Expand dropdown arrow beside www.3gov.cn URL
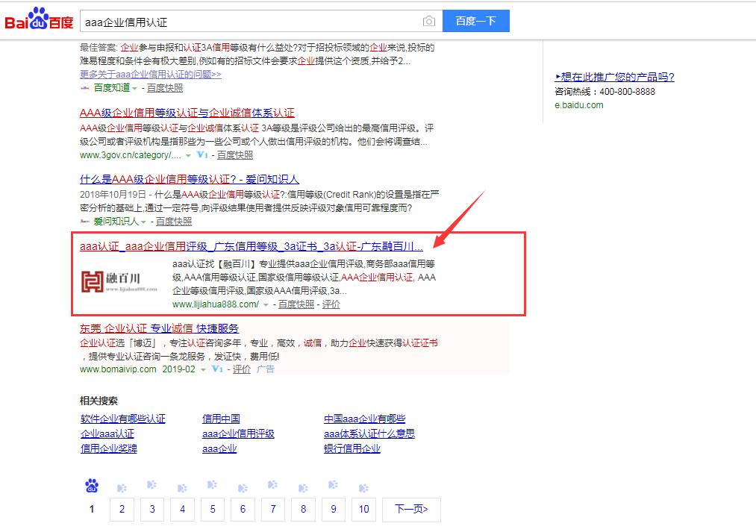 [x=189, y=156]
